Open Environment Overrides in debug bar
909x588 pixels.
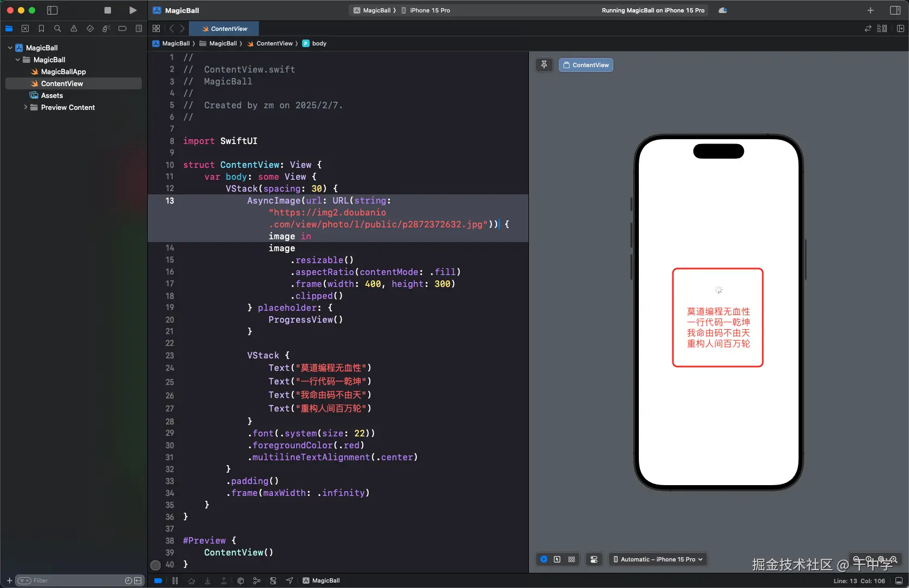pos(273,581)
